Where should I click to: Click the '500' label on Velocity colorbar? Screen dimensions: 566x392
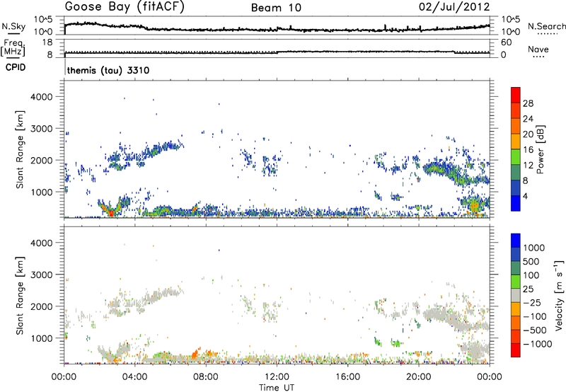click(x=531, y=262)
